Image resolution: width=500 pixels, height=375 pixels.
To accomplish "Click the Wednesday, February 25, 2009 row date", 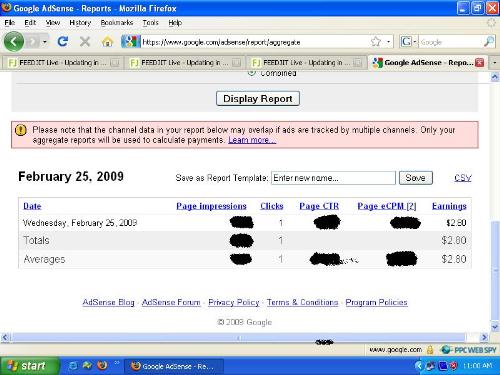I will point(80,223).
